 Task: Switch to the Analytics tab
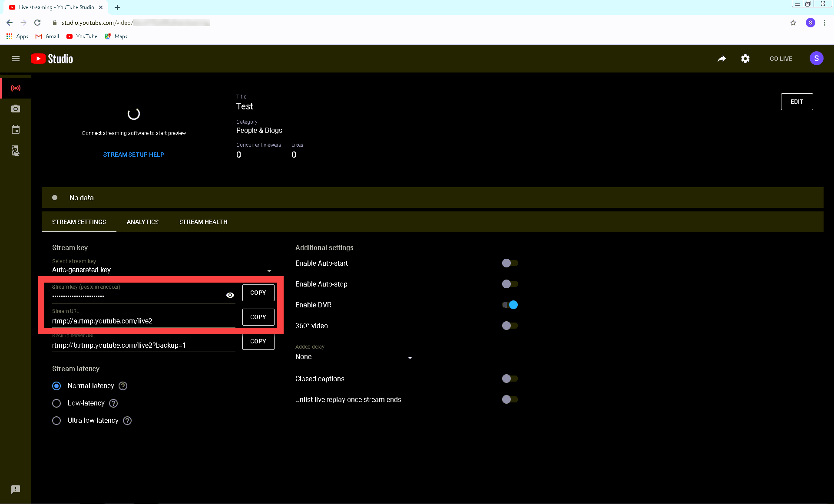(142, 222)
